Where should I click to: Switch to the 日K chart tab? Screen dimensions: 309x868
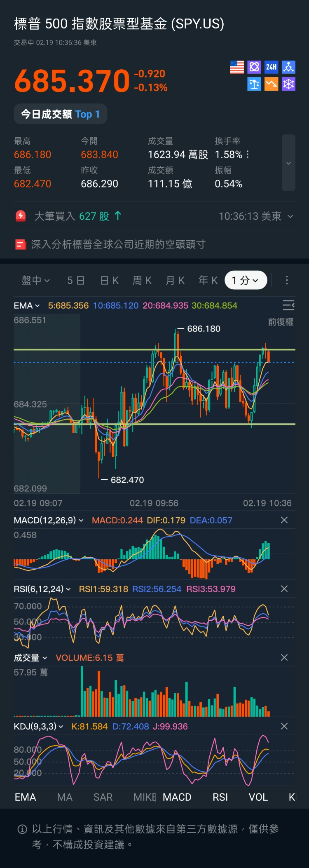pos(110,280)
